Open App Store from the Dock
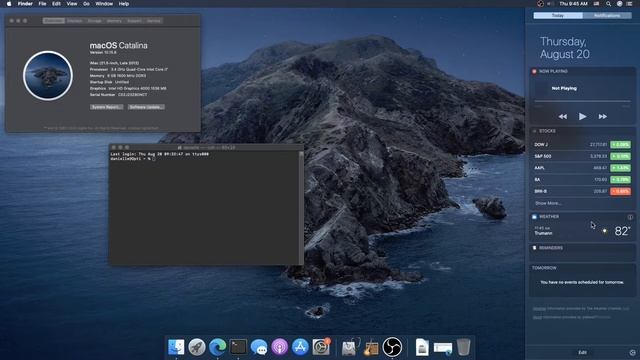Viewport: 640px width, 360px height. click(x=300, y=347)
